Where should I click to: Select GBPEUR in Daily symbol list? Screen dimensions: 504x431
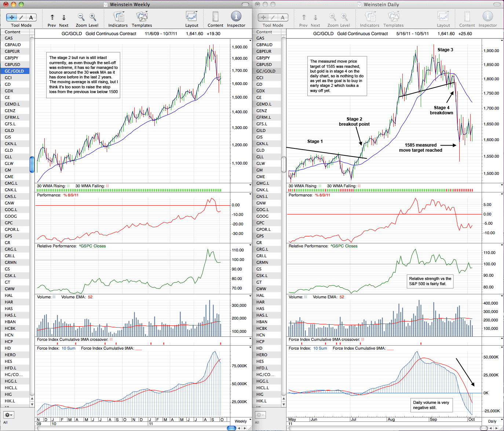pyautogui.click(x=266, y=51)
